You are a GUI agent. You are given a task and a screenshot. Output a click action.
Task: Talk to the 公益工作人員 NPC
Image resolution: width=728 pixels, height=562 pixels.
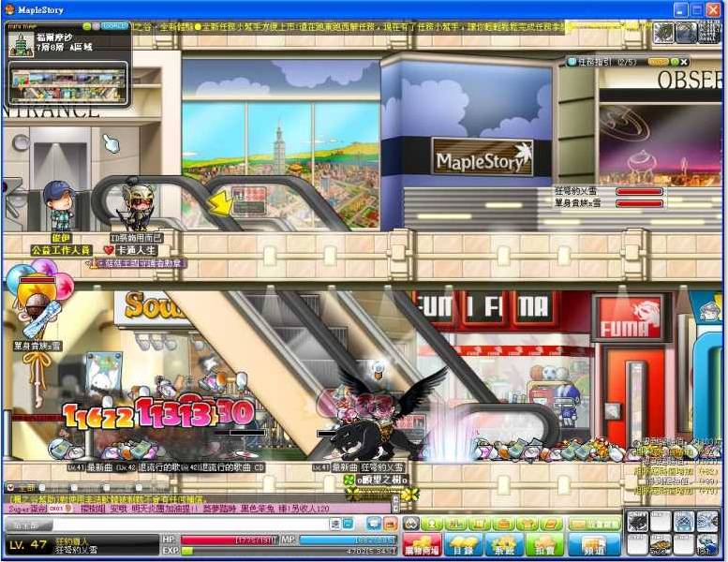click(59, 206)
